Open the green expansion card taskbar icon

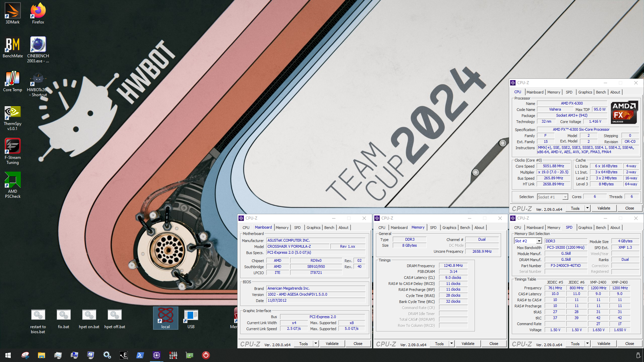[x=190, y=355]
